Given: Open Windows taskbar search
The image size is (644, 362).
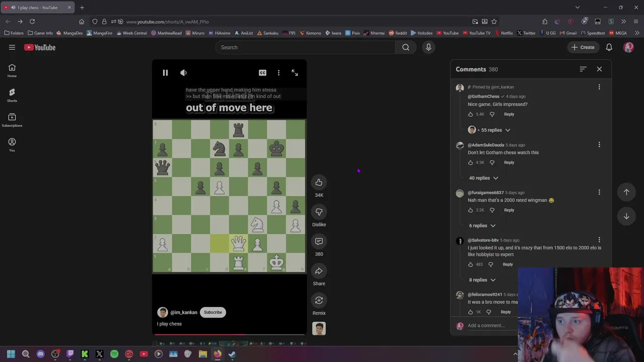Looking at the screenshot, I should [26, 354].
